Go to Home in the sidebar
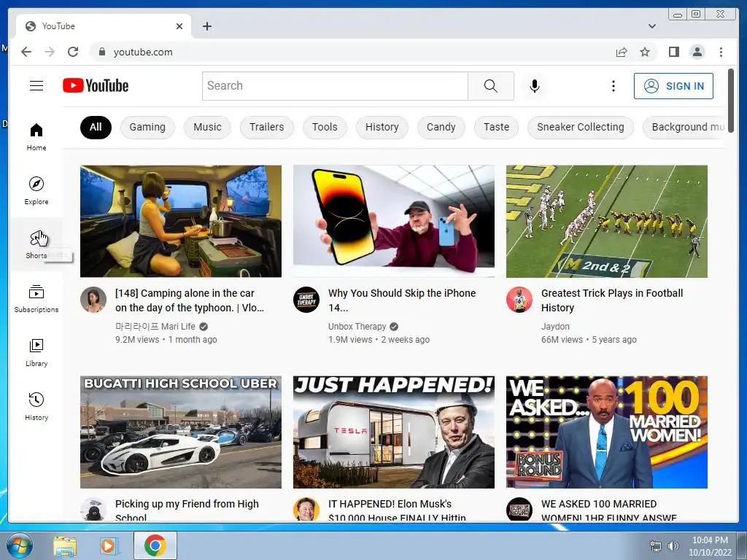This screenshot has width=747, height=560. [36, 137]
